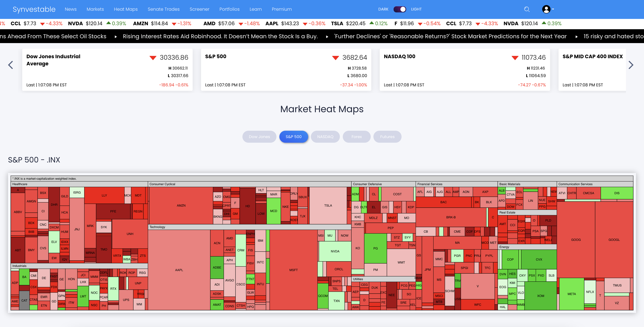
Task: Toggle the dark/light theme switch
Action: [x=400, y=9]
